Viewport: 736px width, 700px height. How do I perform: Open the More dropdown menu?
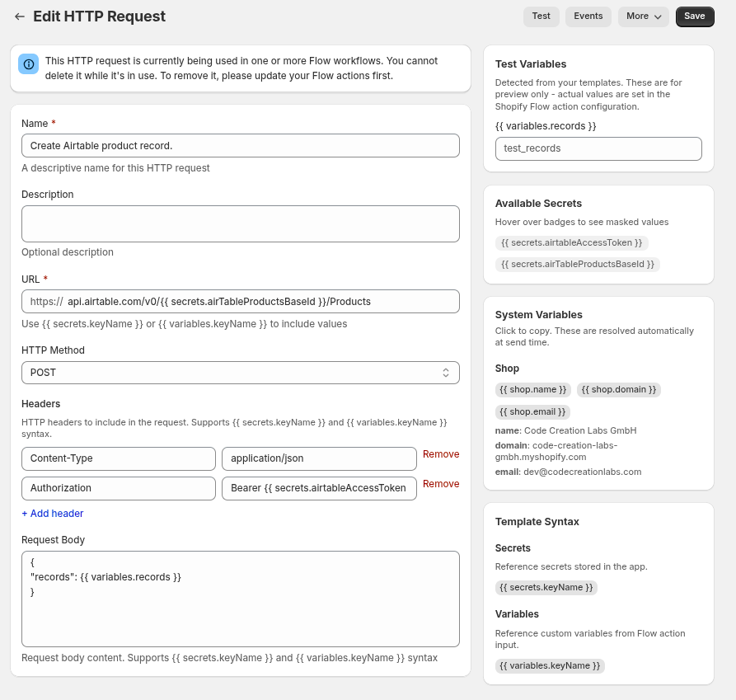(x=644, y=16)
